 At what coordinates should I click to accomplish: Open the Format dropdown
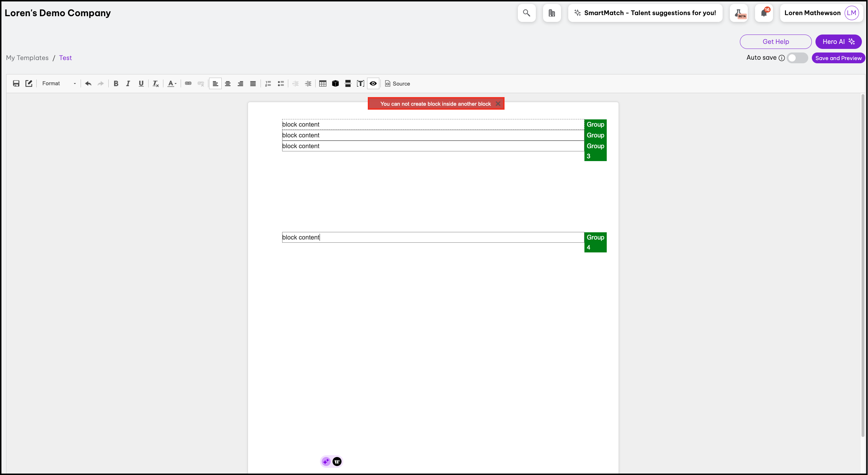(59, 83)
